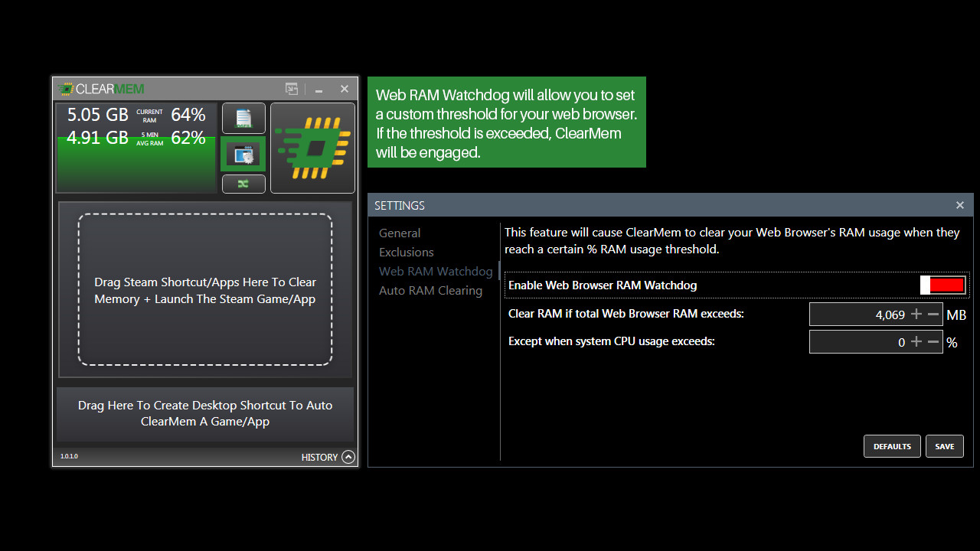Click the pop-out icon beside minimize button
Screen dimensions: 980x551
click(x=292, y=89)
